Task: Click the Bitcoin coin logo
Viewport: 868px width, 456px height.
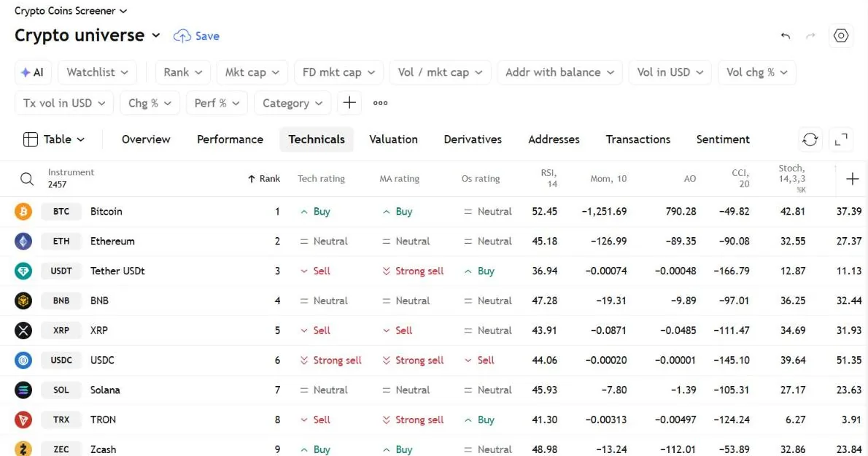Action: tap(23, 212)
